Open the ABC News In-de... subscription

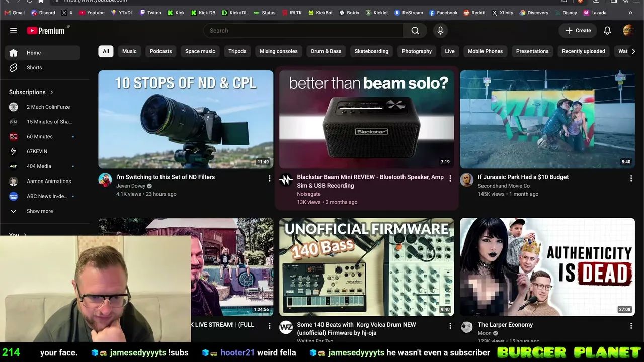(x=43, y=196)
